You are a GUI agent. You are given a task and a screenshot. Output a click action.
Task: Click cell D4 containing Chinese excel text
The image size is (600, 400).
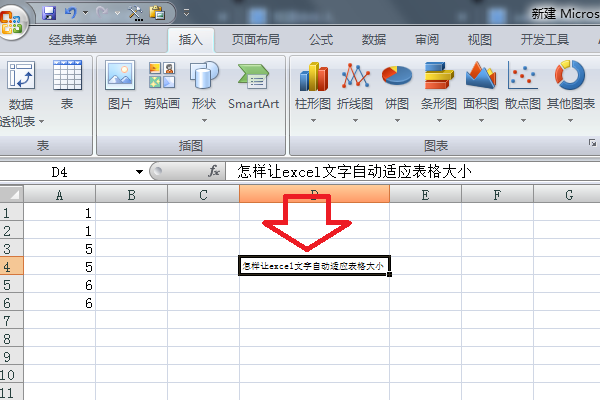tap(314, 266)
